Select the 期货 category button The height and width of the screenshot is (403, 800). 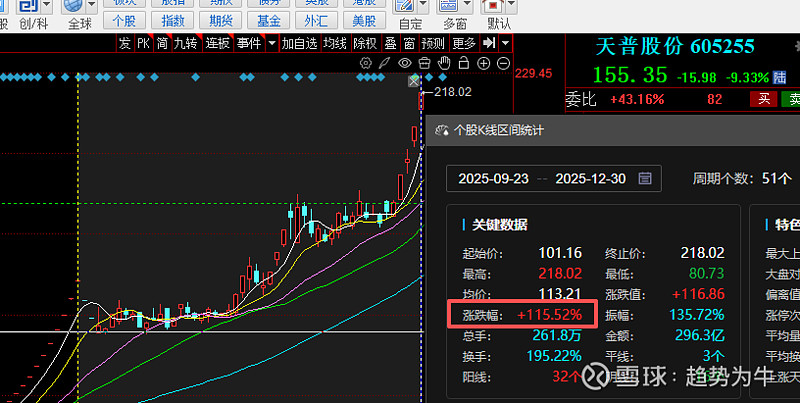pyautogui.click(x=220, y=21)
